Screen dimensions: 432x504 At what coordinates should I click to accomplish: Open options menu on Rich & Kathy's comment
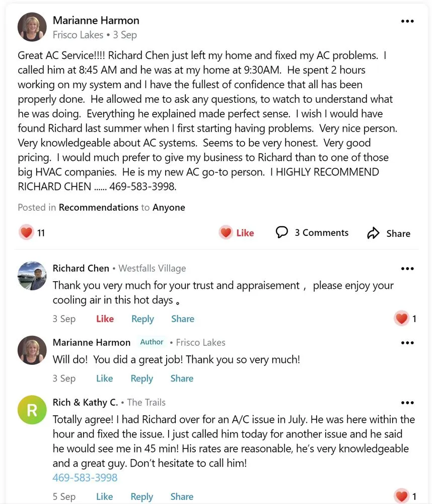[x=407, y=403]
